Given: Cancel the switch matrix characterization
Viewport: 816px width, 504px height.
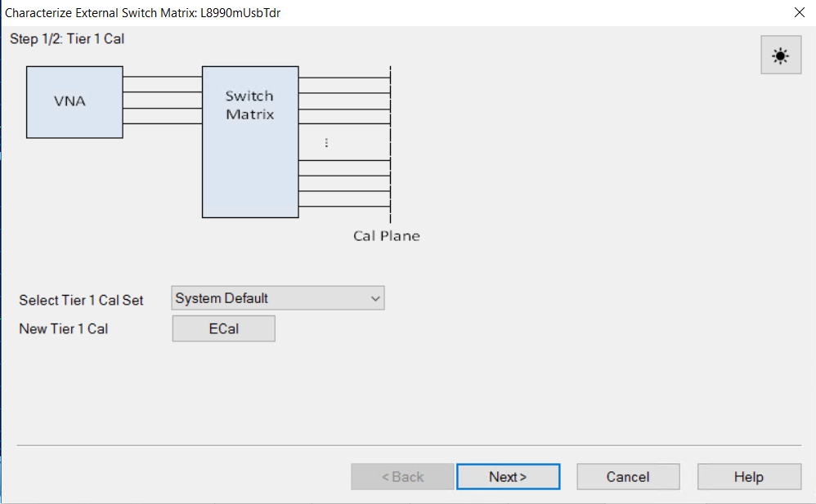Looking at the screenshot, I should [x=628, y=476].
